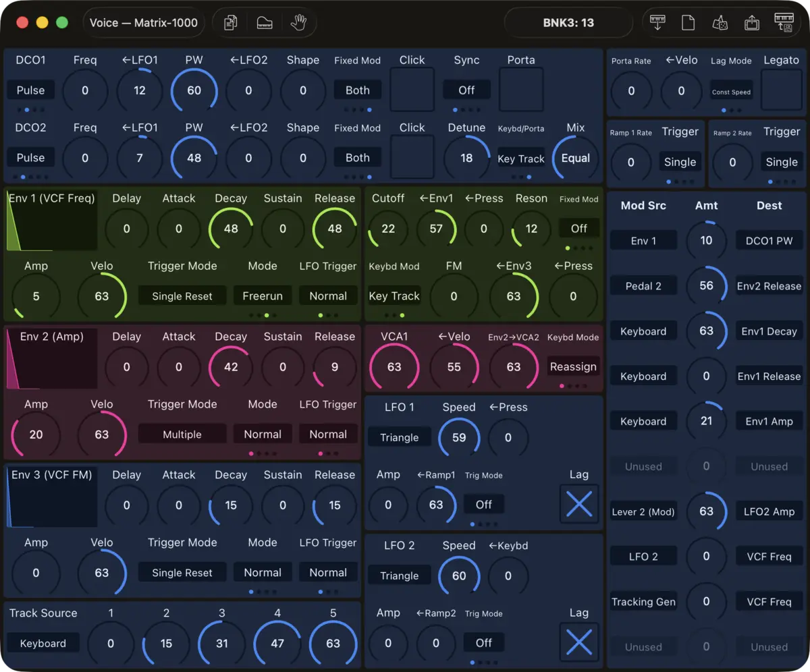The image size is (810, 672).
Task: Open the piano keyboard panel icon
Action: [x=265, y=23]
